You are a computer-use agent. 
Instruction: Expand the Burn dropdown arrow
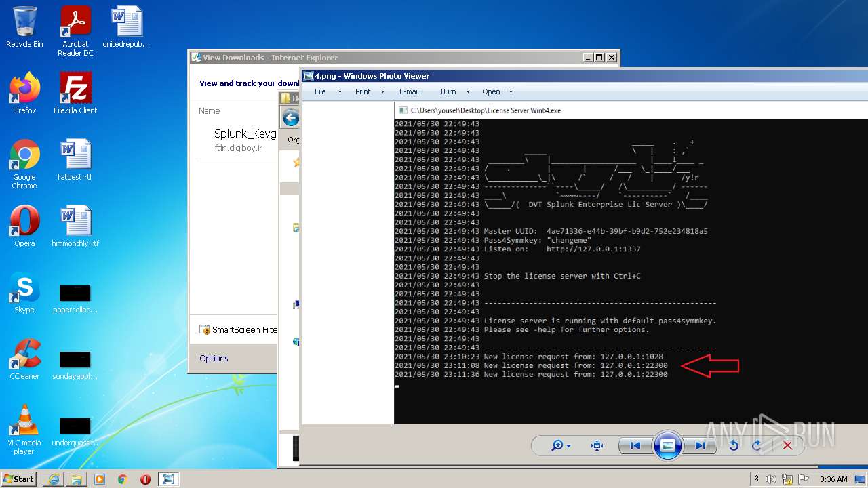click(x=468, y=92)
